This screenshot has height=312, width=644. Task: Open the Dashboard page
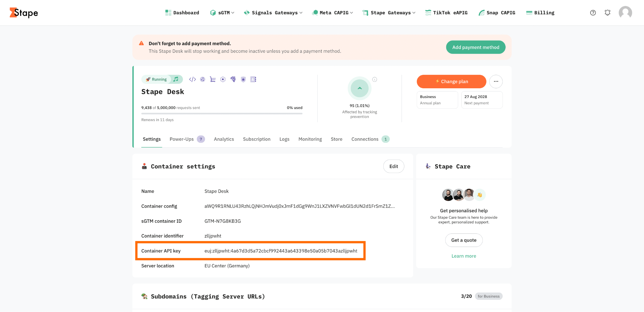(x=182, y=13)
